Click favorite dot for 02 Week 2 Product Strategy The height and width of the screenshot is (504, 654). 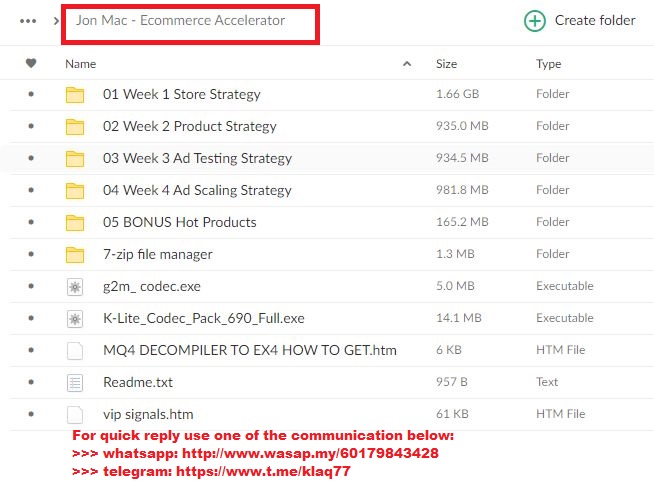tap(31, 126)
